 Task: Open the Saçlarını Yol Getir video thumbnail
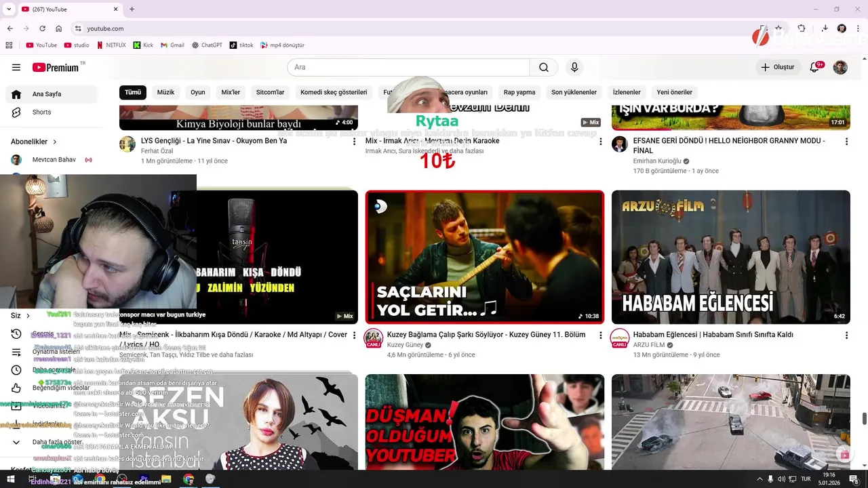(x=484, y=257)
